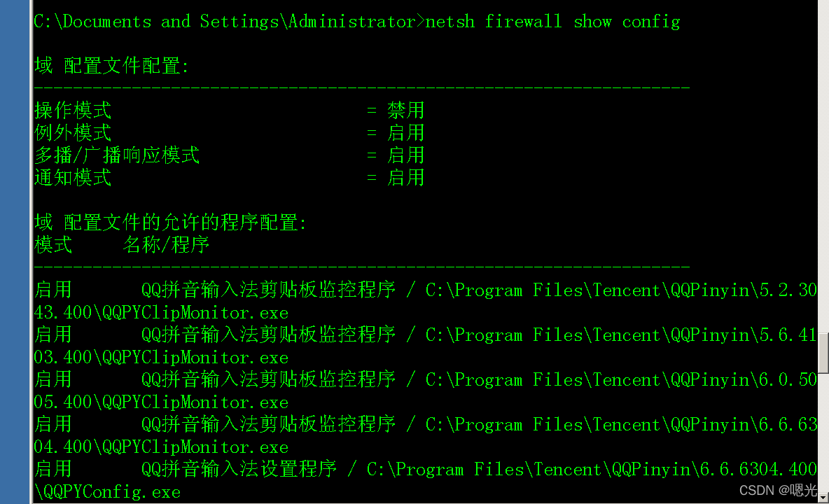Click the C:\Documents and Settings\Administrator prompt path
The width and height of the screenshot is (829, 504).
[x=224, y=22]
